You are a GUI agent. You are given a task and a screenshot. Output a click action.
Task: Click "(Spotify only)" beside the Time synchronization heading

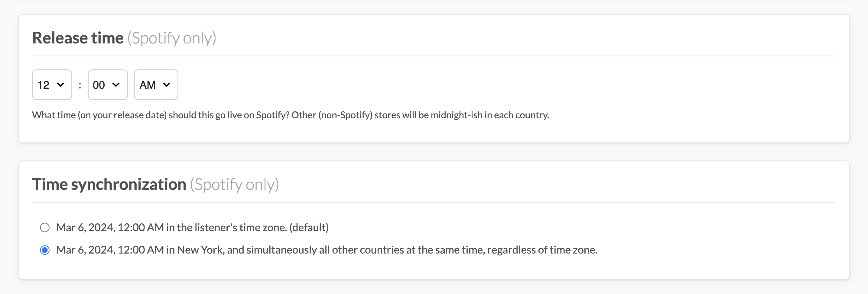coord(234,184)
